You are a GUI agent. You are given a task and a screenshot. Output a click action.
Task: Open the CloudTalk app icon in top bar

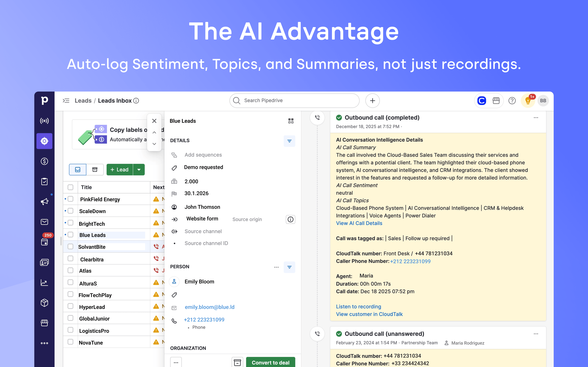(x=482, y=100)
